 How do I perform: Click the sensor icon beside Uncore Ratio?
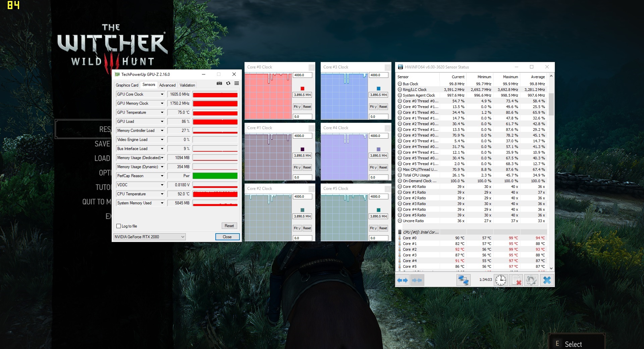pyautogui.click(x=400, y=221)
